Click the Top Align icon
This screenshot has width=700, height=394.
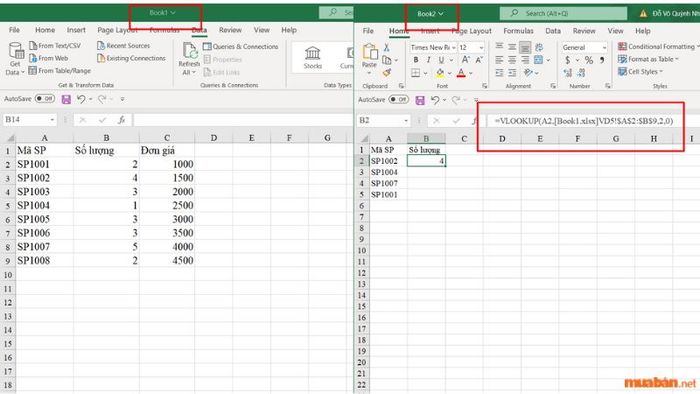[499, 46]
